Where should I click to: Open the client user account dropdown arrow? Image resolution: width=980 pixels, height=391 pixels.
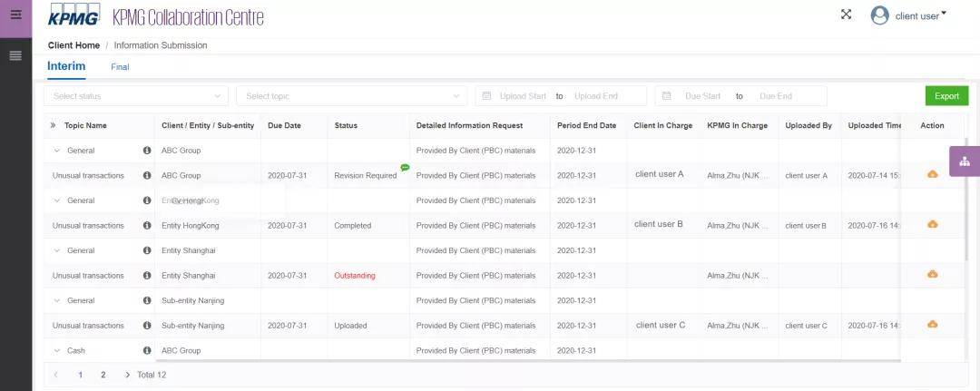944,14
